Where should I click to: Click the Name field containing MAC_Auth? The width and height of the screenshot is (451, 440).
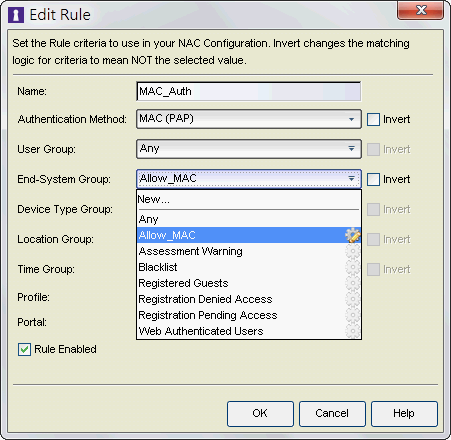pyautogui.click(x=249, y=91)
